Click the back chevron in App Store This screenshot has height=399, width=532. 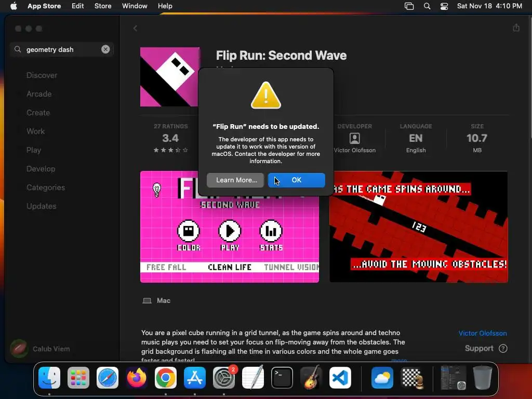(135, 28)
